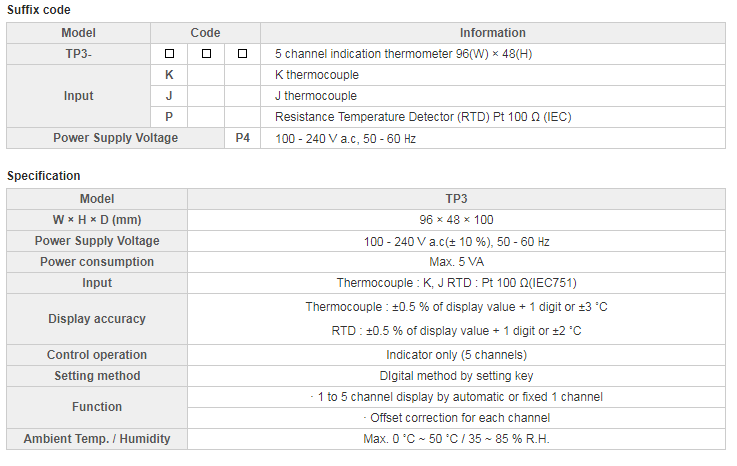737x466 pixels.
Task: Click the third square code placeholder box
Action: click(x=242, y=53)
